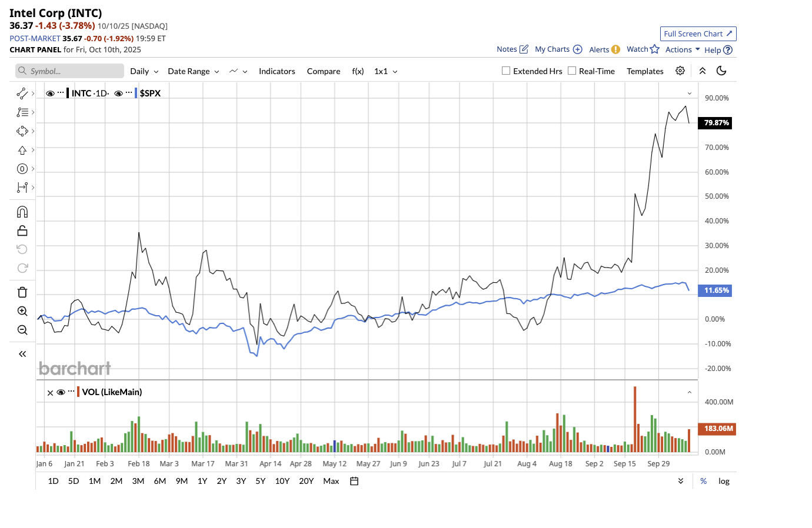Open INTC series more options
Screen dimensions: 812x528
click(x=61, y=93)
